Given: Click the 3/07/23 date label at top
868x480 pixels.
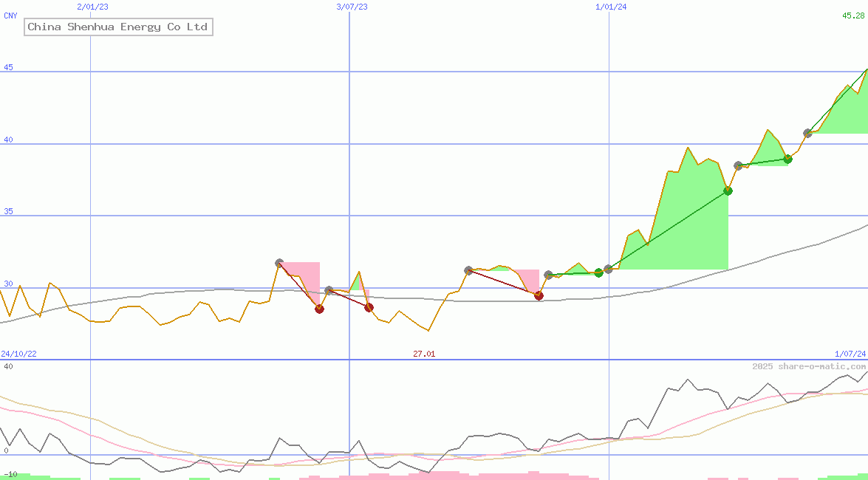Looking at the screenshot, I should 352,7.
